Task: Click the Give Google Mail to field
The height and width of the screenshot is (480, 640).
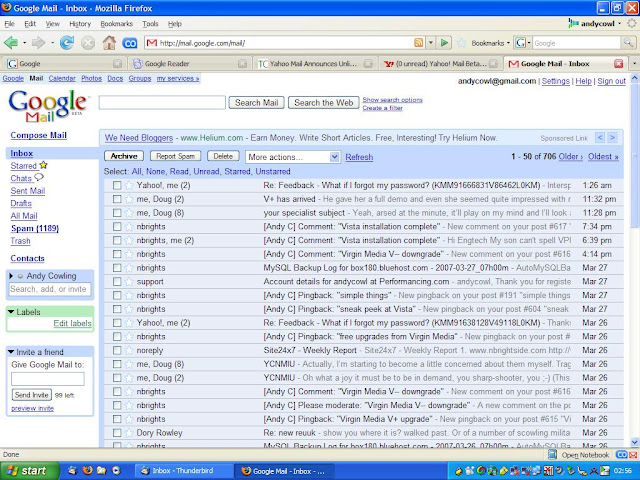Action: pos(48,379)
